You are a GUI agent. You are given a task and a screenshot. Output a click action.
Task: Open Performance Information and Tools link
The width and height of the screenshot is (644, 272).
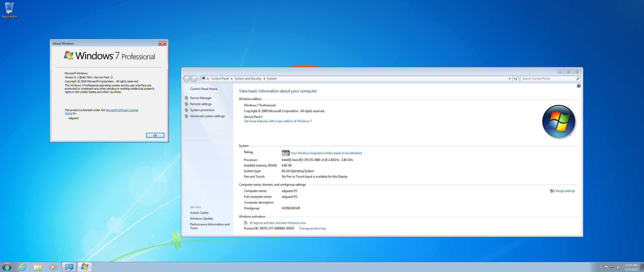(x=210, y=226)
